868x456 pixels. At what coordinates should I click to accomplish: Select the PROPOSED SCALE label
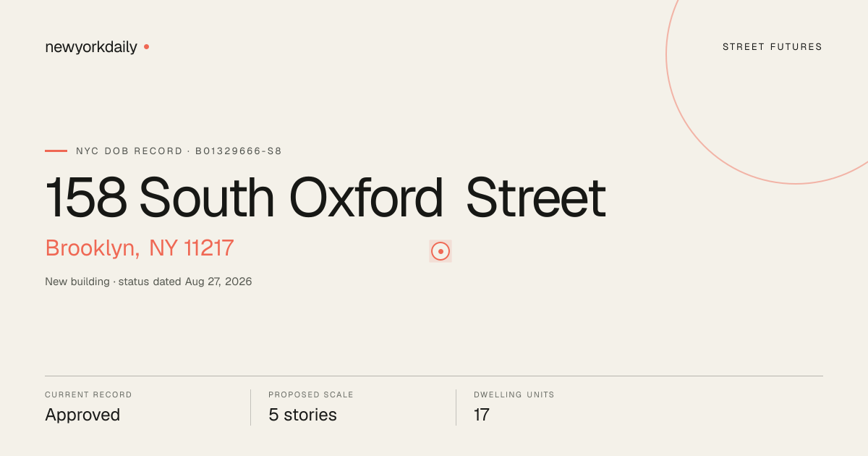coord(311,395)
